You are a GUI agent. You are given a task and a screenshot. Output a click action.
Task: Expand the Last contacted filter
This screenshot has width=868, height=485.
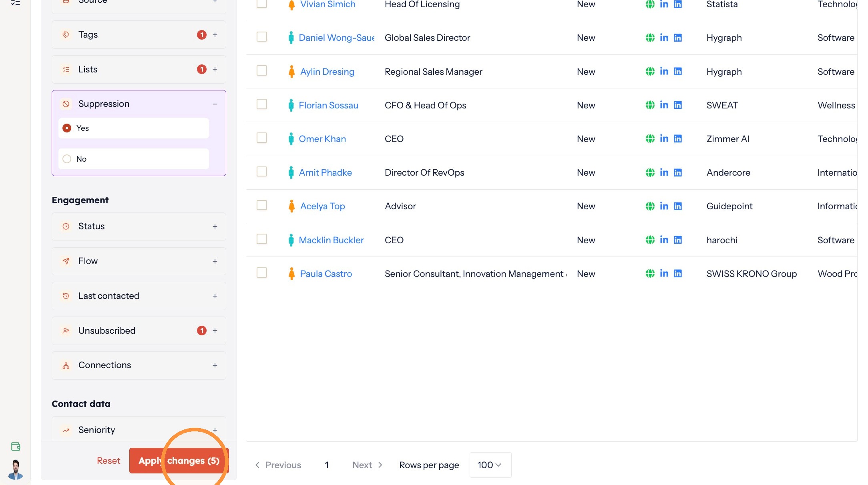[215, 296]
